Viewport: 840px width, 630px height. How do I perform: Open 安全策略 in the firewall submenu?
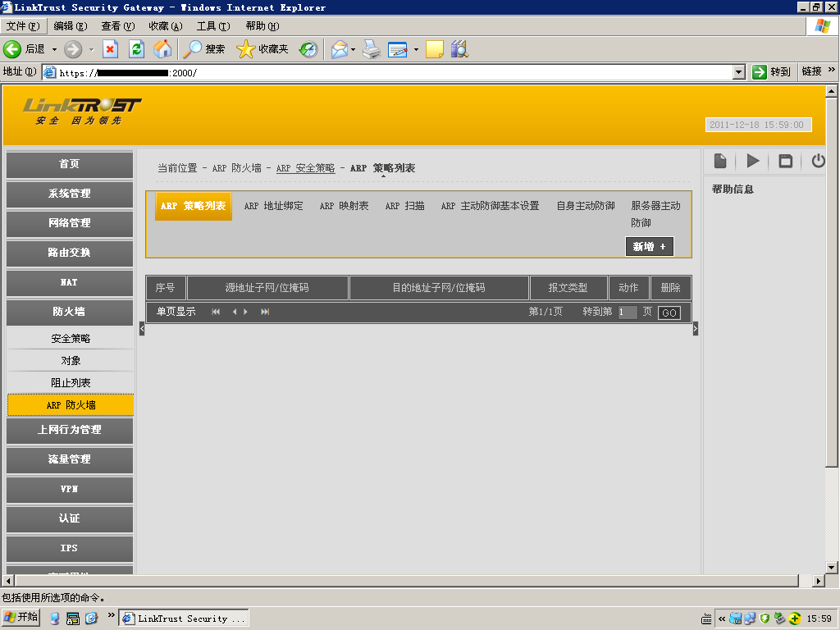coord(71,339)
